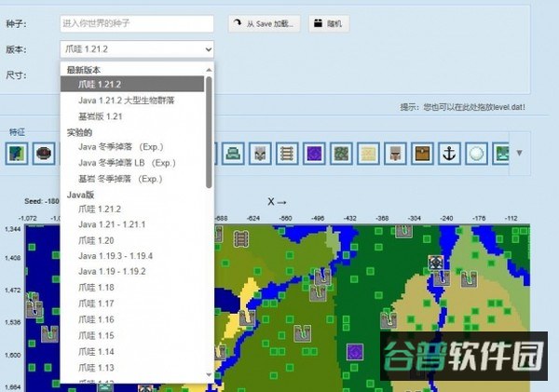Click 从 Save 加载 button

pyautogui.click(x=265, y=23)
